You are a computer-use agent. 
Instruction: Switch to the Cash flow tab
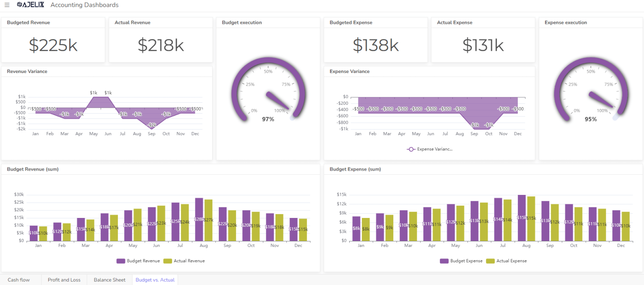click(x=18, y=280)
